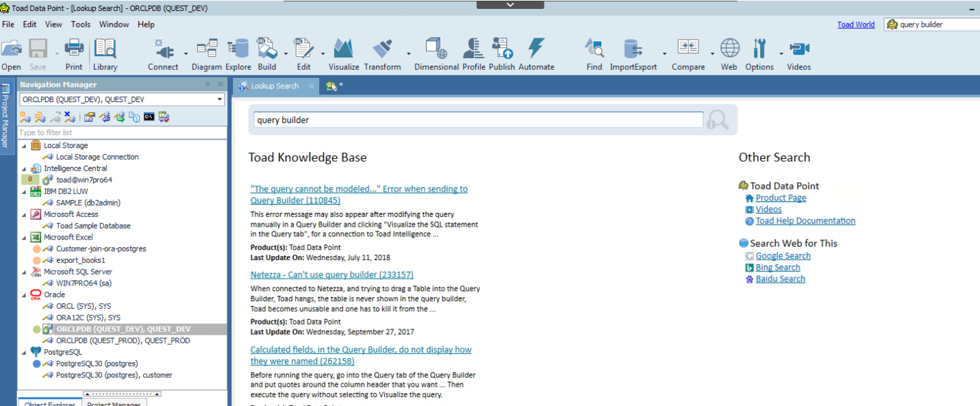This screenshot has height=406, width=980.
Task: Collapse the Oracle tree node
Action: click(25, 295)
